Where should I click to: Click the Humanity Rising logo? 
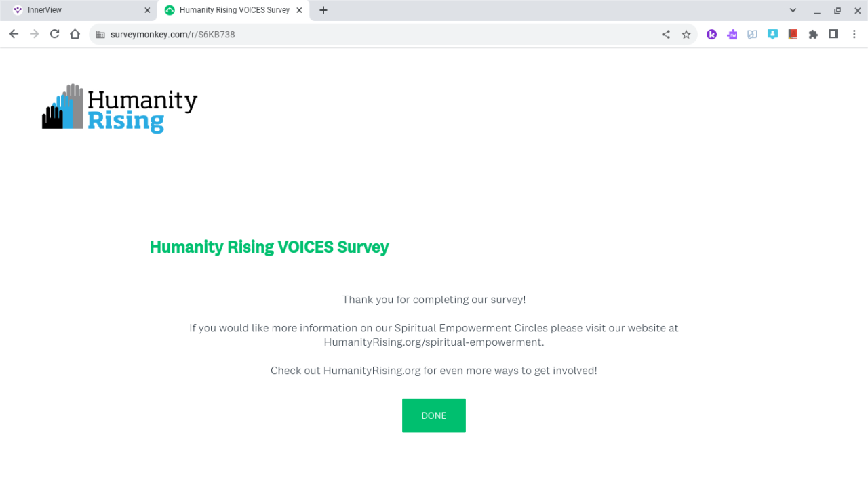(120, 108)
